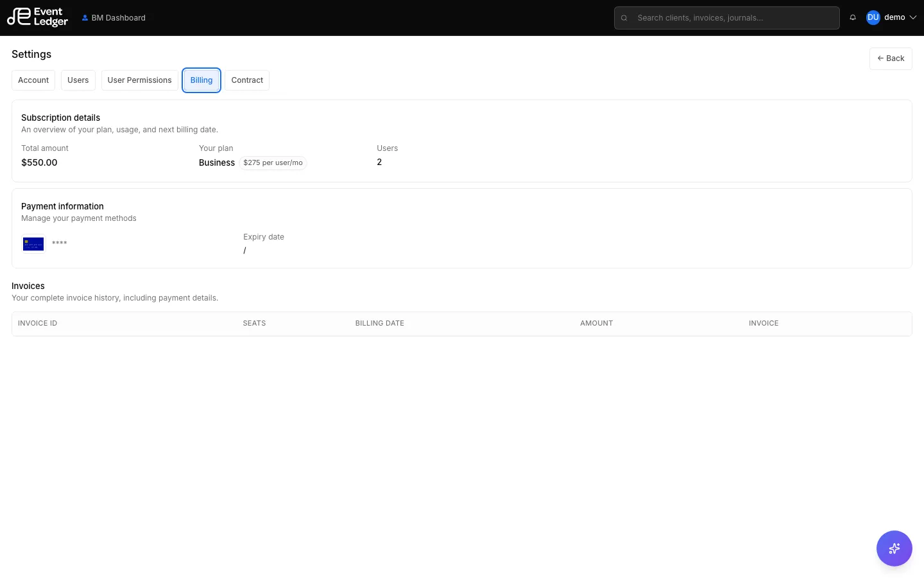Go to the Contract tab
The image size is (924, 578).
[247, 80]
